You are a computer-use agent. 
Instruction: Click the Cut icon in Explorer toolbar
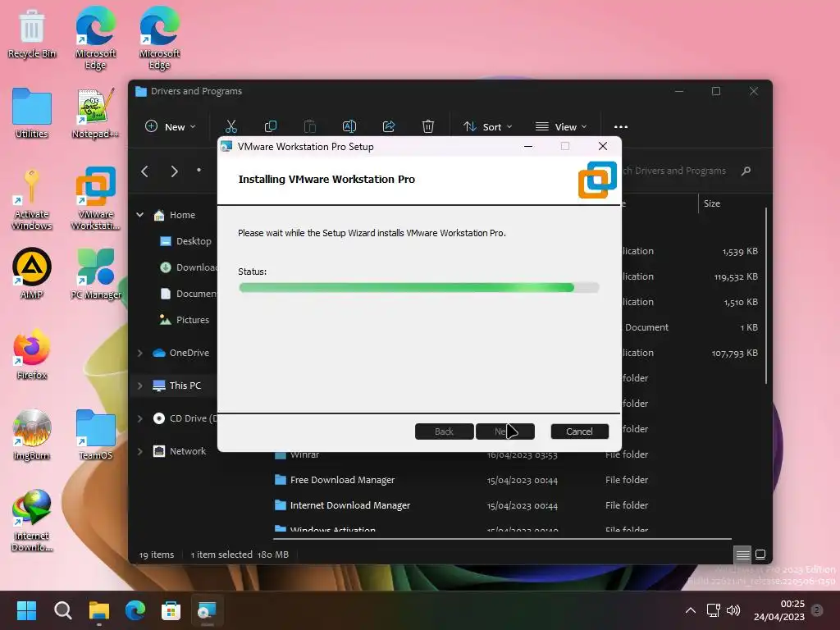click(x=231, y=126)
